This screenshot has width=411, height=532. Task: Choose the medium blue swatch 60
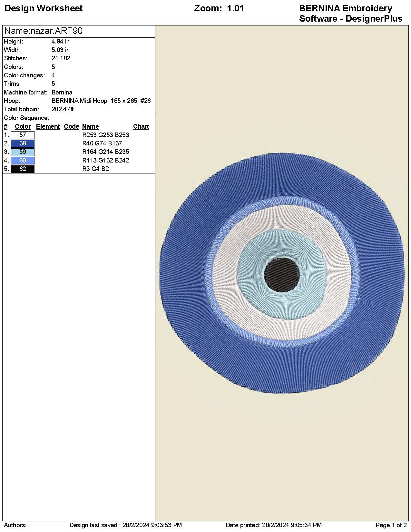coord(23,160)
